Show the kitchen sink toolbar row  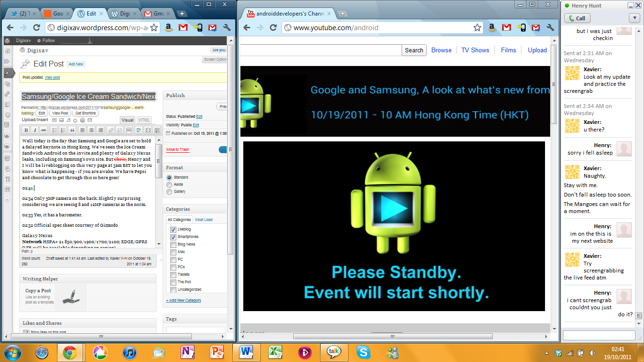[x=156, y=130]
